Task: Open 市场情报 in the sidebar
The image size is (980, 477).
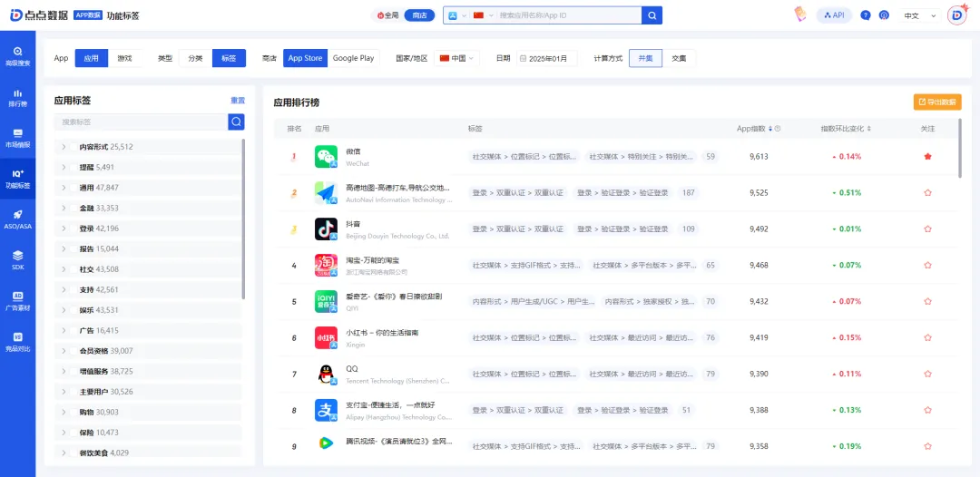Action: point(17,138)
